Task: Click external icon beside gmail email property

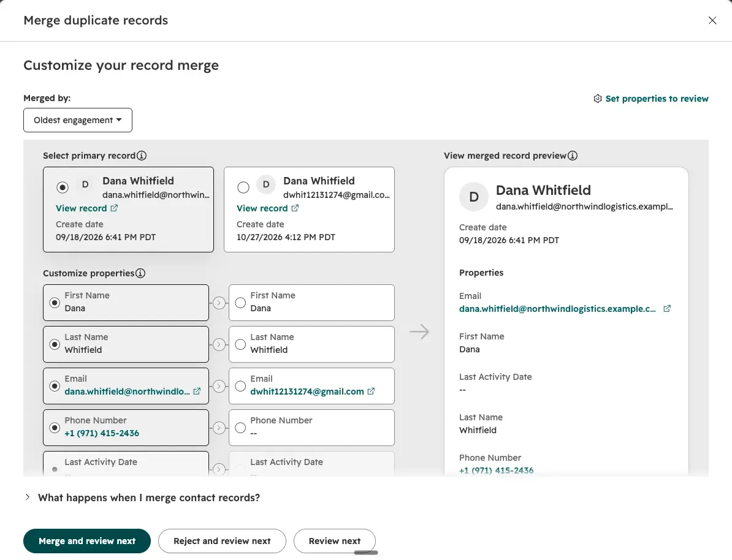Action: coord(371,391)
